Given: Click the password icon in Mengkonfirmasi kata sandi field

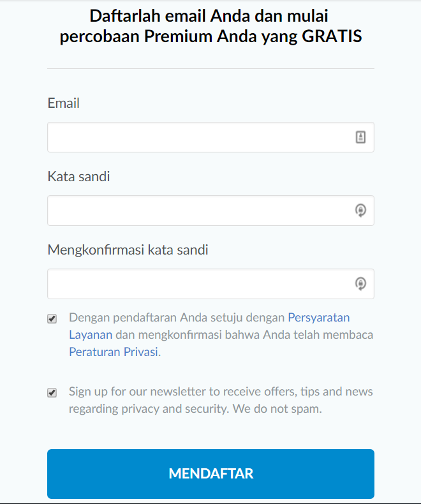Looking at the screenshot, I should pyautogui.click(x=360, y=284).
